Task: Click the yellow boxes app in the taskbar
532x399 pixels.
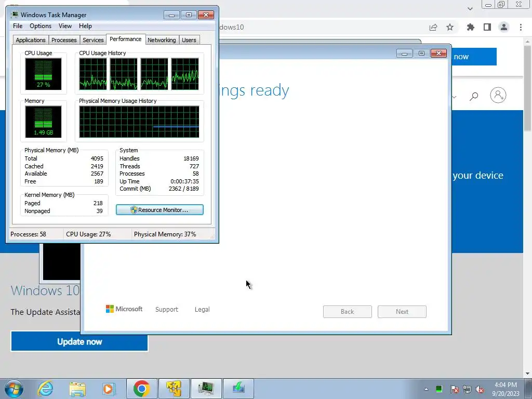Action: click(174, 389)
